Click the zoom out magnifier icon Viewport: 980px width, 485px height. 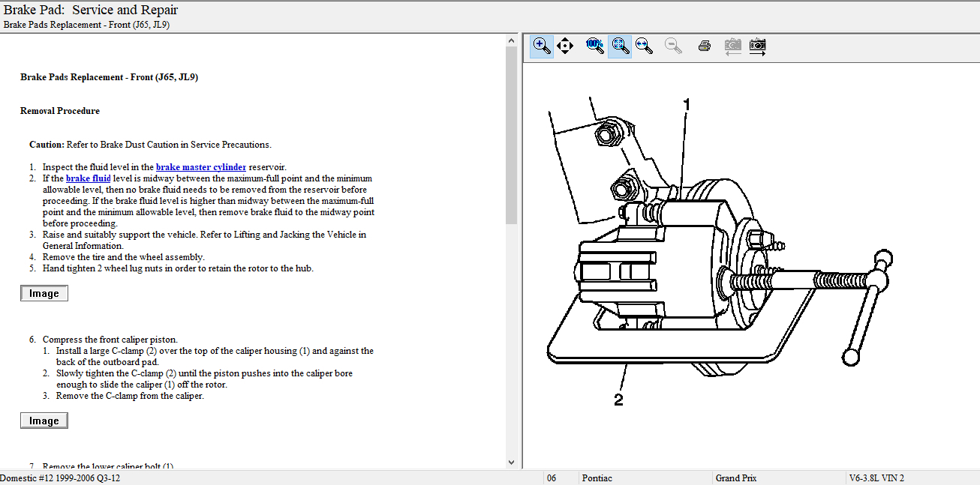[x=673, y=46]
